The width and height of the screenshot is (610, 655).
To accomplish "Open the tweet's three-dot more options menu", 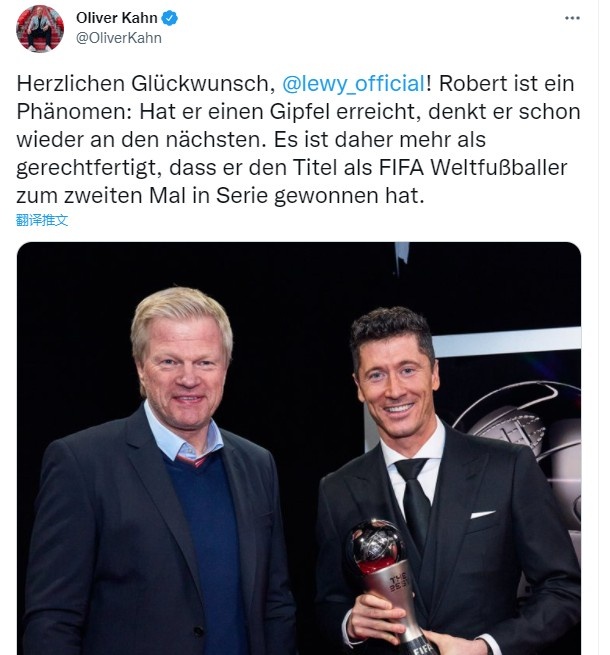I will point(572,18).
